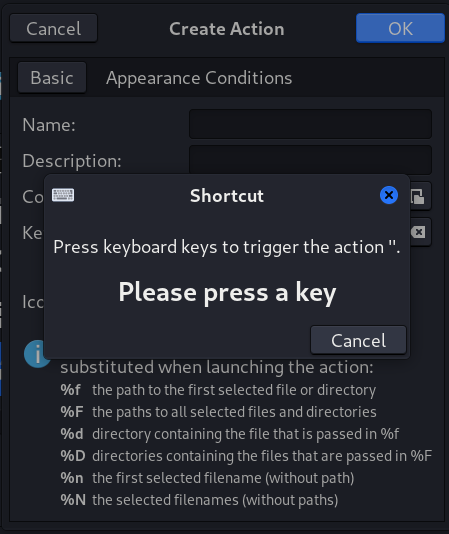Cancel the Shortcut key capture
The height and width of the screenshot is (534, 449).
pos(358,340)
